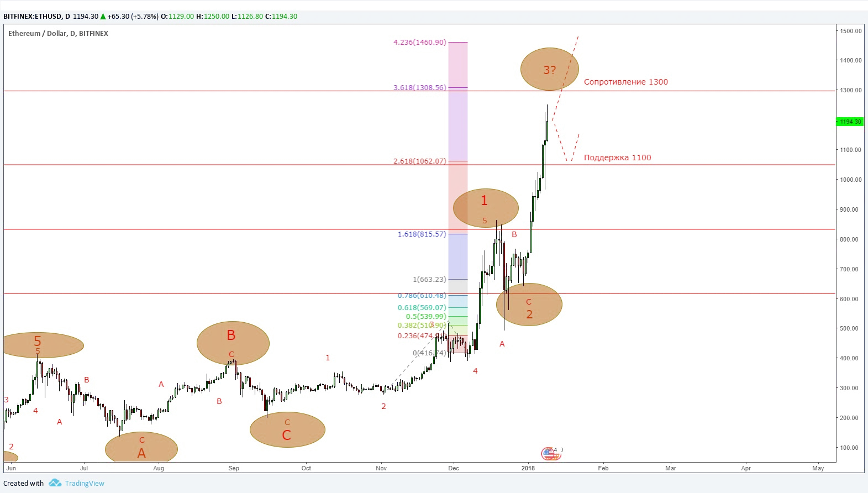
Task: Click the Поддержка 1100 text label
Action: [617, 158]
